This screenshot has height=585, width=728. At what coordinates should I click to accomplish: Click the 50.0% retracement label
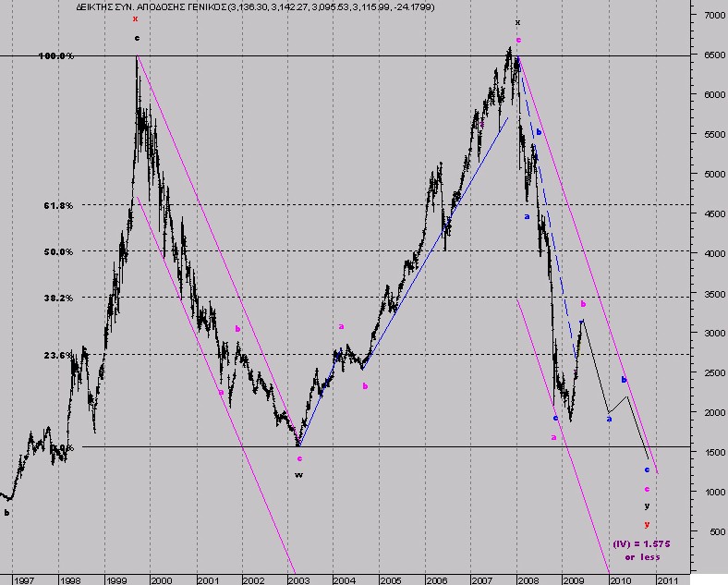(x=58, y=251)
